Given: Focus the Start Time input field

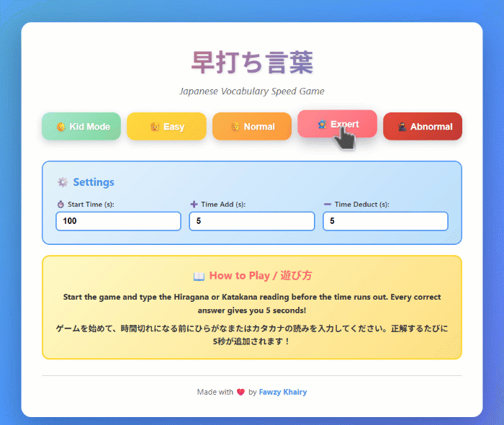Looking at the screenshot, I should pos(118,221).
